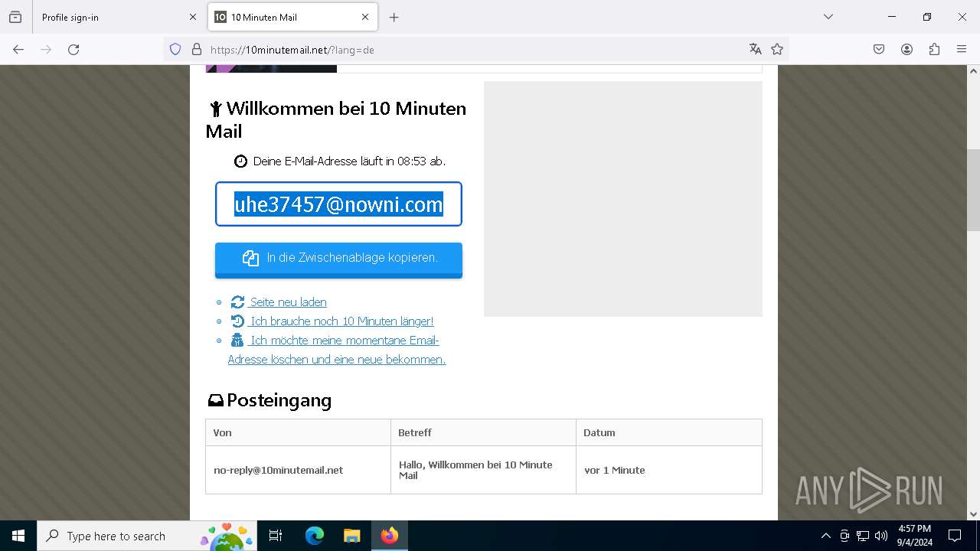
Task: Reload the current page in the toolbar
Action: pos(73,49)
